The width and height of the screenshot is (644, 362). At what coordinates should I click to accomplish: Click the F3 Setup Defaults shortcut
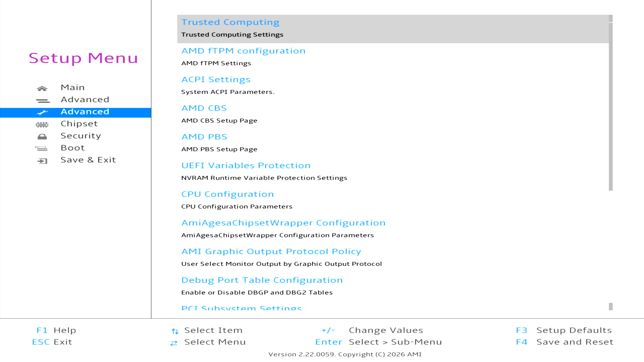tap(564, 330)
